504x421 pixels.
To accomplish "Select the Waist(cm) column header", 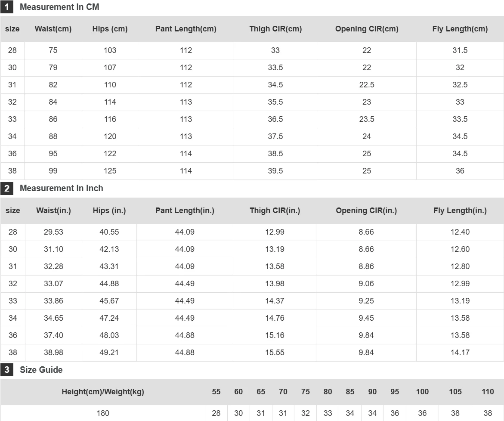I will pyautogui.click(x=53, y=29).
